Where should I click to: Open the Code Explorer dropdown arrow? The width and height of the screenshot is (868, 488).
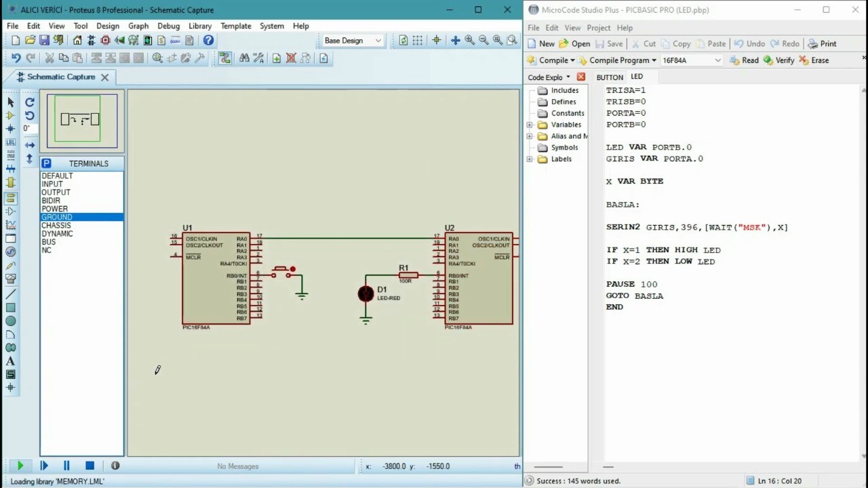tap(568, 77)
